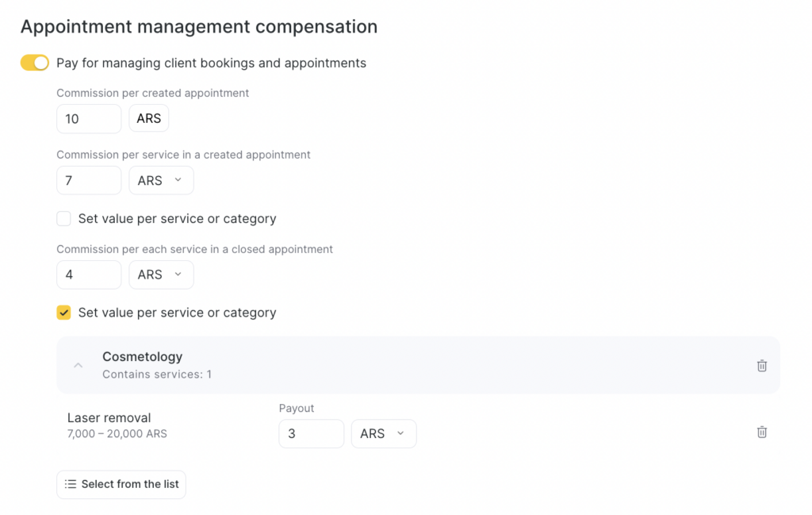This screenshot has height=515, width=812.
Task: Click the closed appointment commission field showing 4
Action: click(88, 275)
